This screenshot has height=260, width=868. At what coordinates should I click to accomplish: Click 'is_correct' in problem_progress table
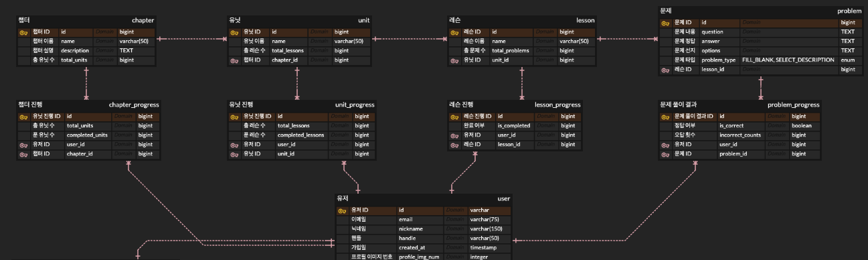click(732, 126)
